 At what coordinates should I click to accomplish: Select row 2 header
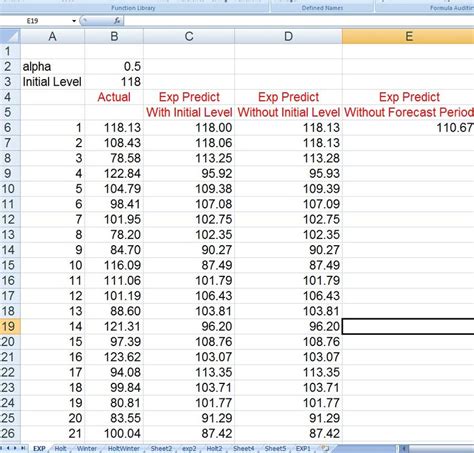10,66
